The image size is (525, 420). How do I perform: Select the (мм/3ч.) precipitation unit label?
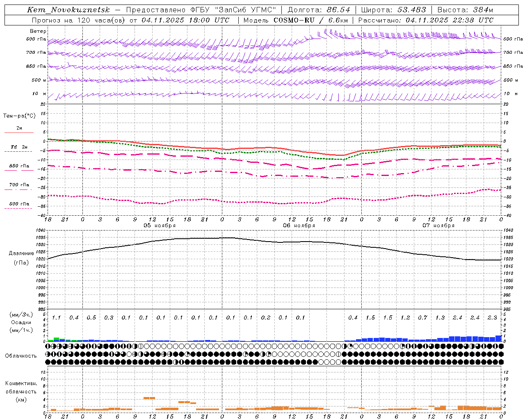coord(21,315)
